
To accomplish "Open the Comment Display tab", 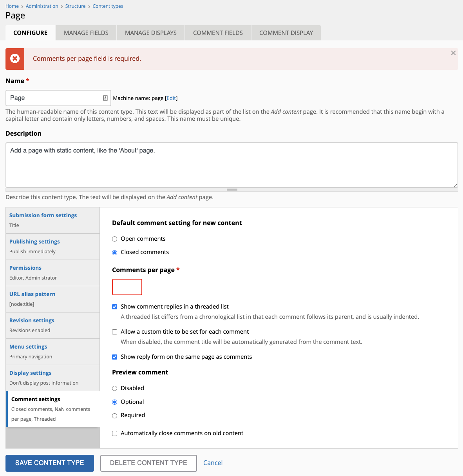I will [x=286, y=33].
